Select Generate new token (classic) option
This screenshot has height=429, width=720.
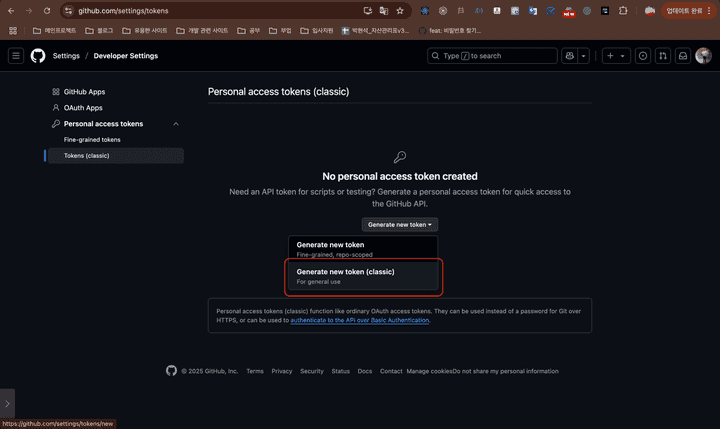click(x=363, y=276)
